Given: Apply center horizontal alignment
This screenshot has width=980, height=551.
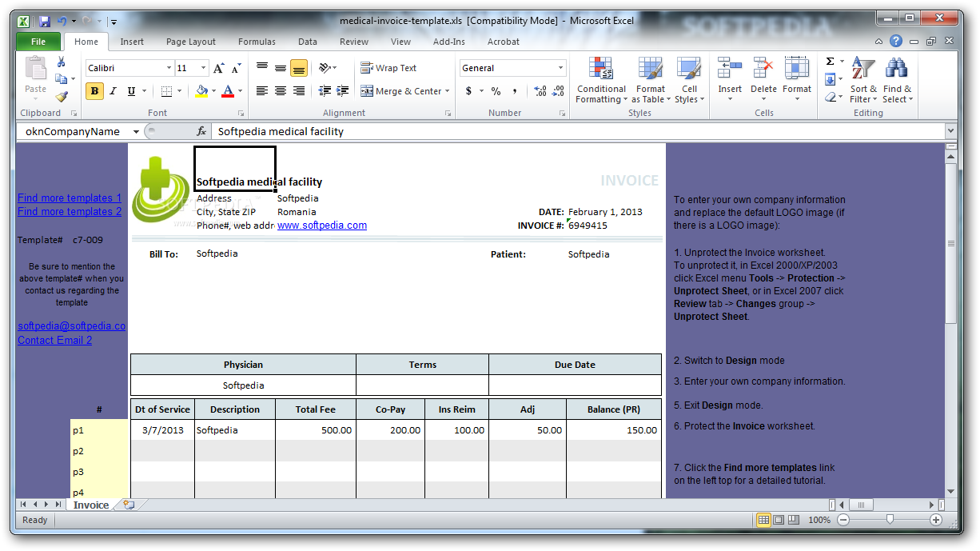Looking at the screenshot, I should click(281, 91).
